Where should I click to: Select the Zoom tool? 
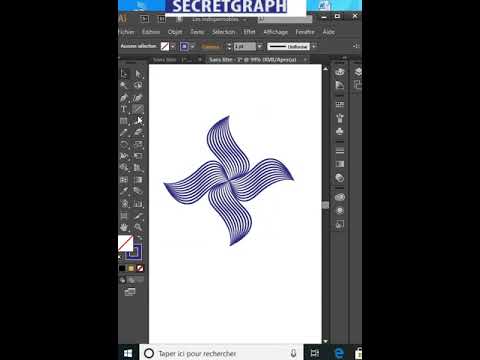coord(138,227)
